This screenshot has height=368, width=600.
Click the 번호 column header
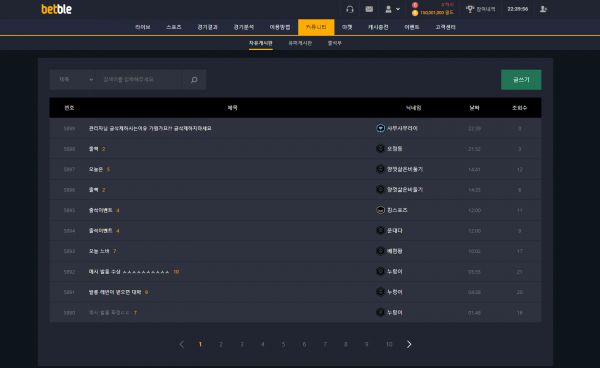click(x=69, y=108)
